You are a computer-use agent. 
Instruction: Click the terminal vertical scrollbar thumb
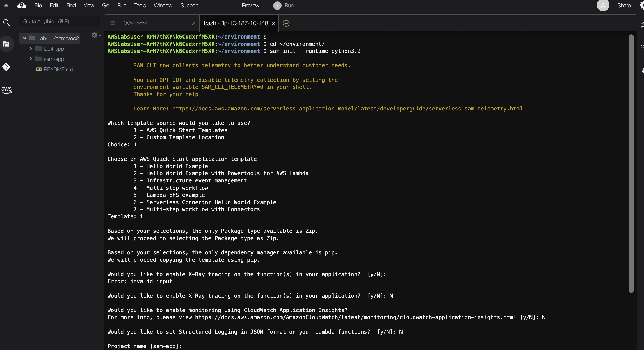click(631, 163)
